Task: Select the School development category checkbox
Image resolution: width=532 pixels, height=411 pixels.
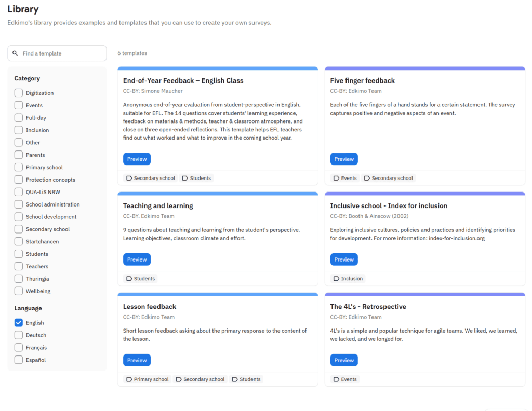Action: coord(19,217)
